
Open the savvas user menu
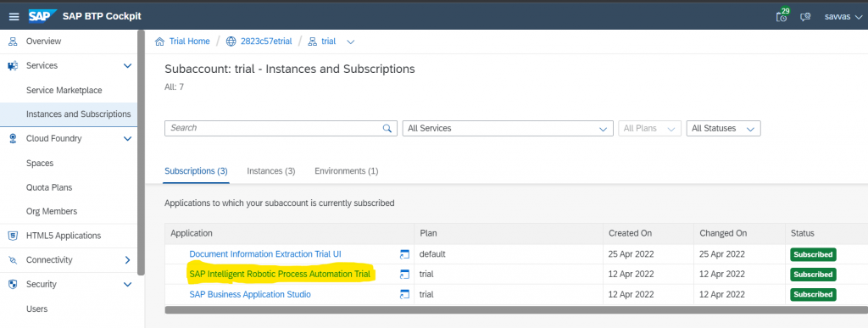(843, 17)
